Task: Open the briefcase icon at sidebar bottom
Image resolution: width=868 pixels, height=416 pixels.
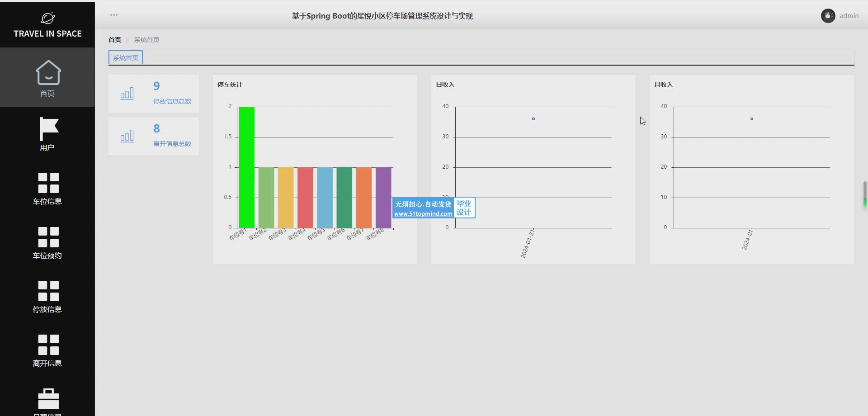Action: click(48, 398)
